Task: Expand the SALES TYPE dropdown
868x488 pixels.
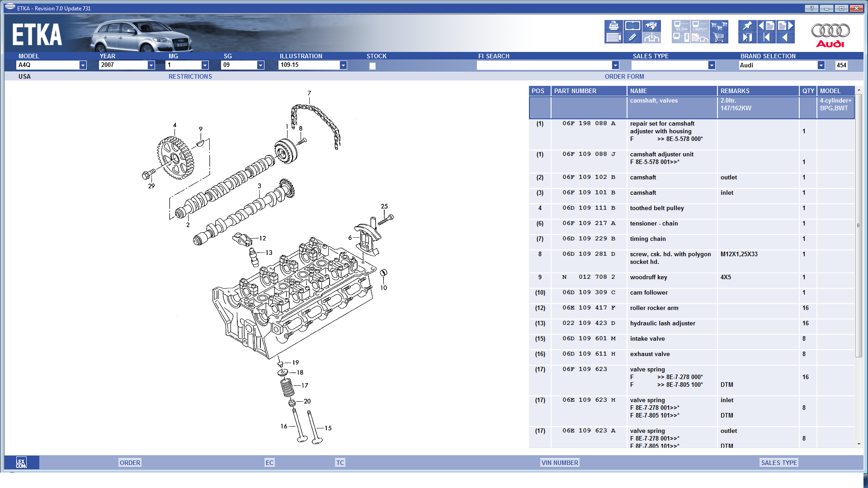Action: pos(712,65)
